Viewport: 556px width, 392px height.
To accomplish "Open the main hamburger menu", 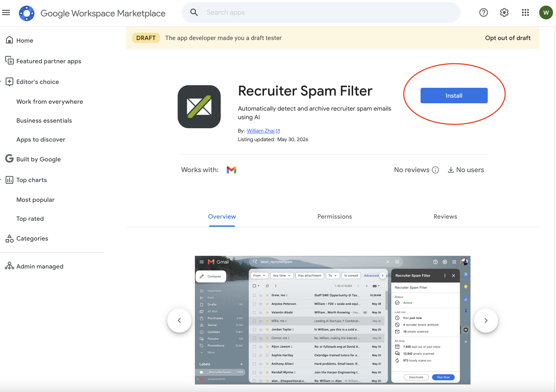I will tap(6, 12).
